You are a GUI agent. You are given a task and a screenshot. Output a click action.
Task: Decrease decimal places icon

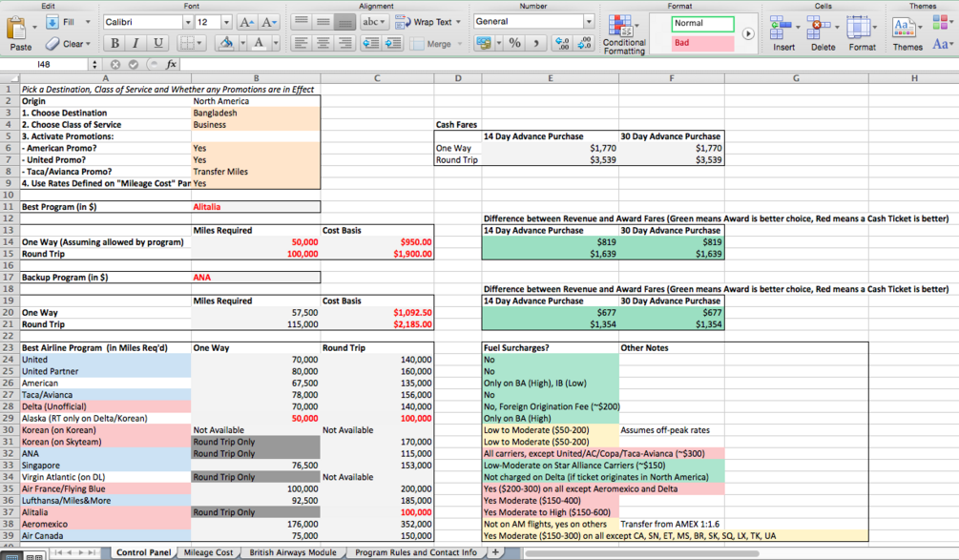(584, 43)
